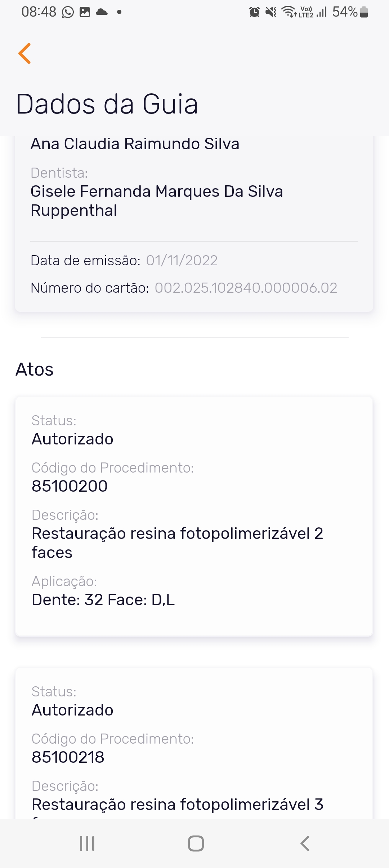Viewport: 389px width, 868px height.
Task: Tap the "Atos" section heading
Action: pyautogui.click(x=35, y=369)
